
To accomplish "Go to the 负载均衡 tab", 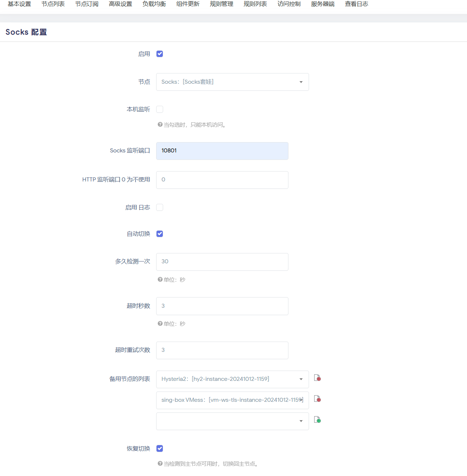I will [x=154, y=4].
